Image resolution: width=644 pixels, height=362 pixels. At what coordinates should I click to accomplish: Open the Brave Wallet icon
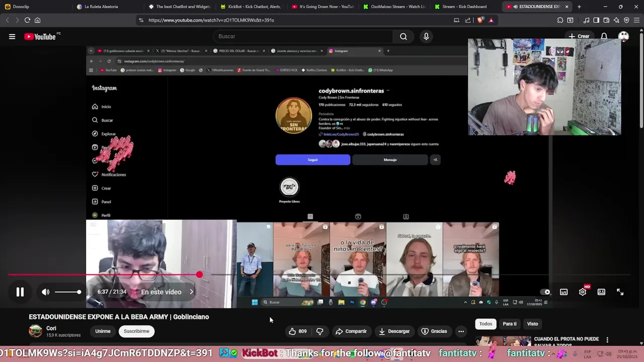point(606,20)
